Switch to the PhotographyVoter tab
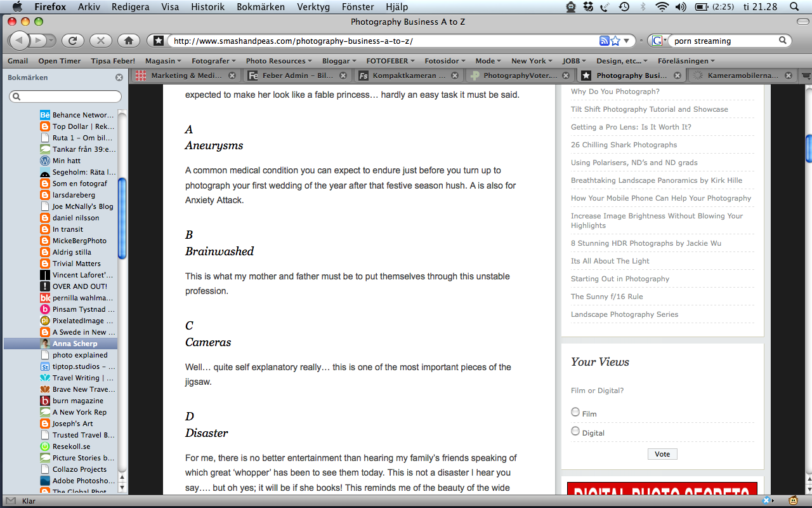Image resolution: width=812 pixels, height=508 pixels. click(x=515, y=76)
